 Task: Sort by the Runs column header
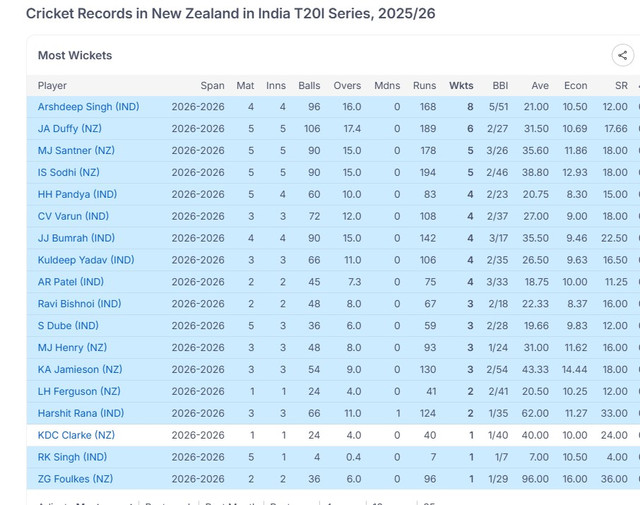425,86
